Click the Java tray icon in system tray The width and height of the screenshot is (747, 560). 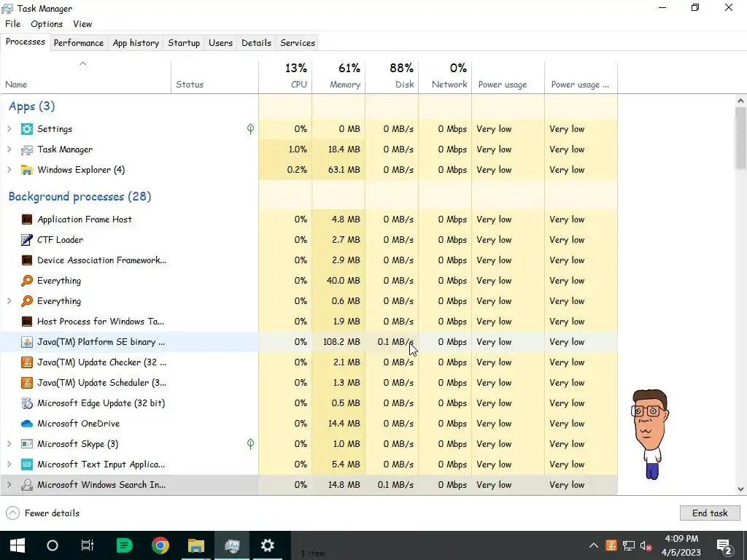click(611, 545)
